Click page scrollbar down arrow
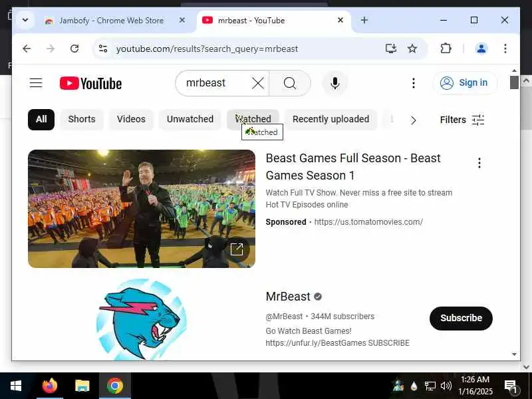The height and width of the screenshot is (399, 532). tap(514, 354)
